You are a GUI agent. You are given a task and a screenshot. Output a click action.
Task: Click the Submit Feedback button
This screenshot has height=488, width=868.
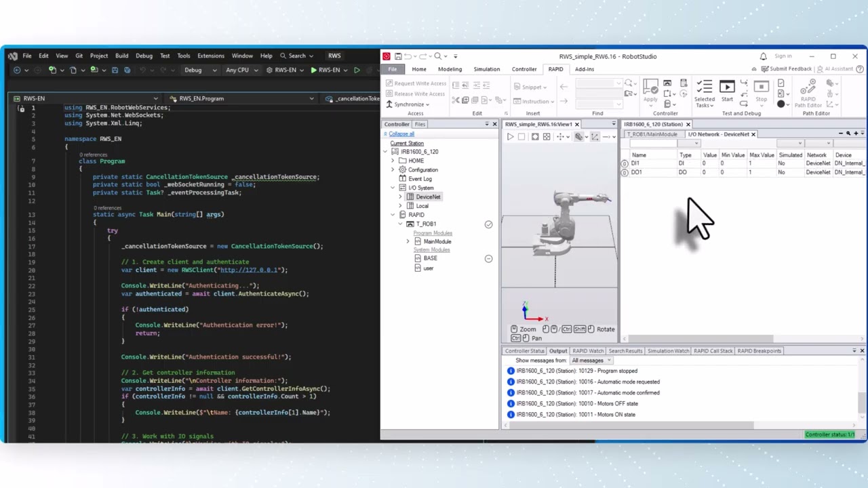[786, 69]
